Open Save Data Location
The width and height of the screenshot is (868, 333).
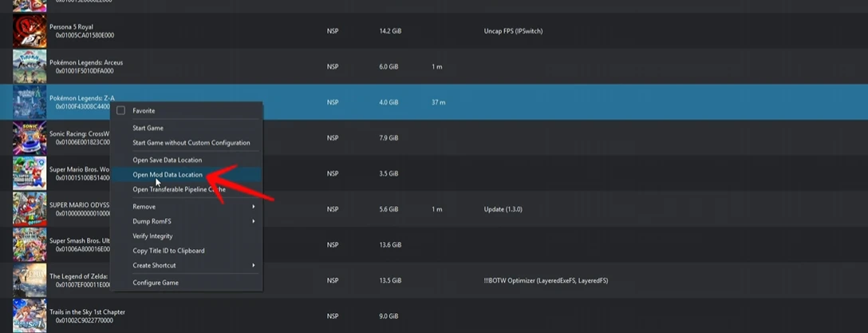[x=167, y=160]
